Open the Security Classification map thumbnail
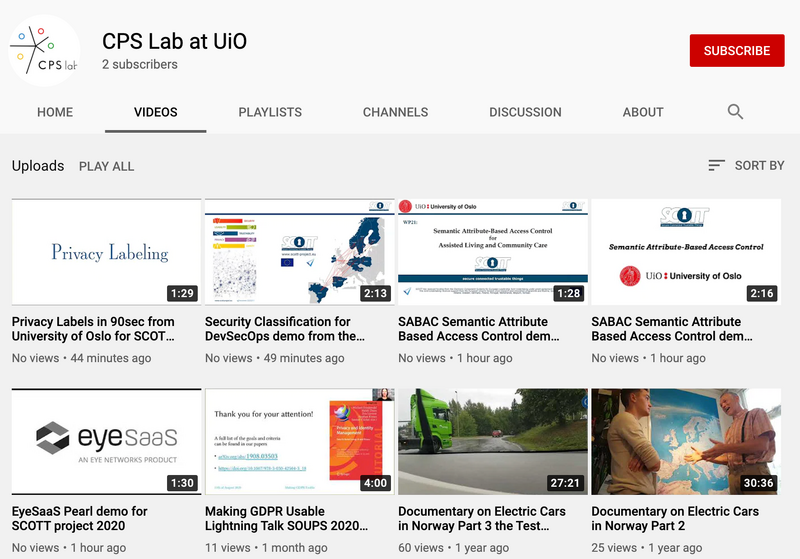The image size is (800, 559). (x=300, y=252)
